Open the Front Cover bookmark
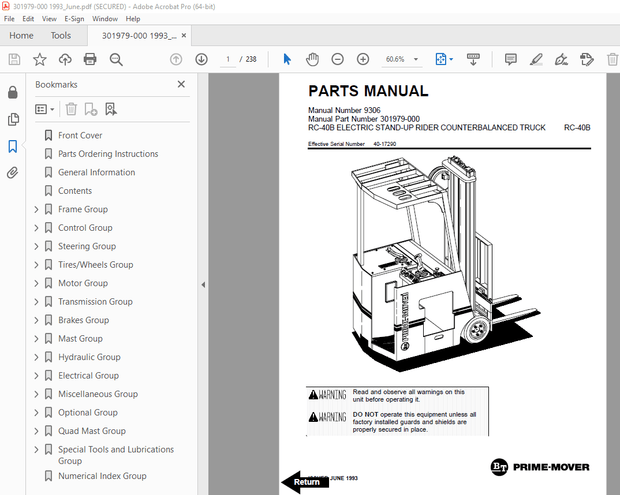The height and width of the screenshot is (495, 620). 80,135
